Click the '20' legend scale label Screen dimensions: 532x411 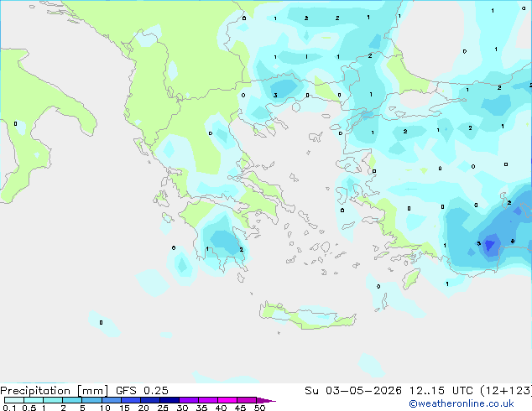point(143,408)
